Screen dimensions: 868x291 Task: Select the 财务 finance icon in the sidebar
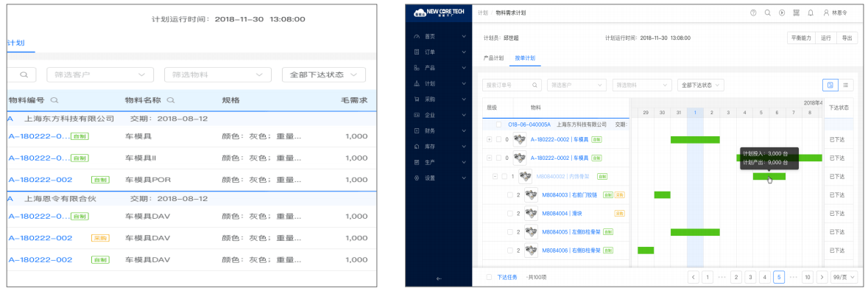[416, 131]
